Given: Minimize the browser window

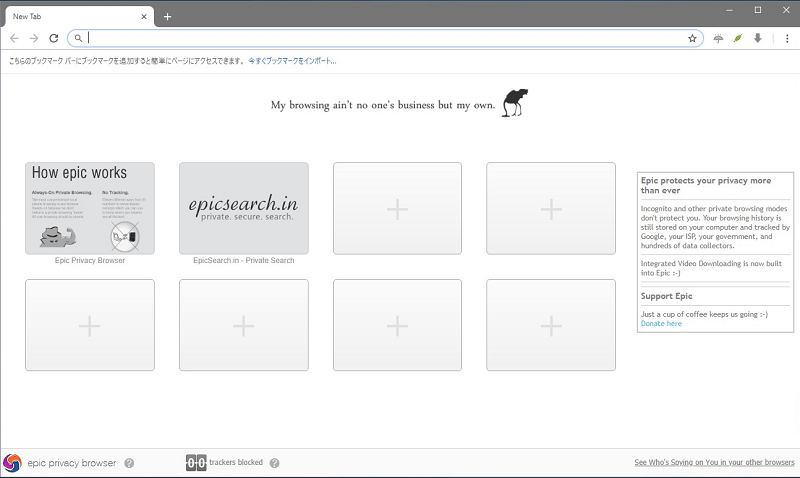Looking at the screenshot, I should pyautogui.click(x=730, y=10).
